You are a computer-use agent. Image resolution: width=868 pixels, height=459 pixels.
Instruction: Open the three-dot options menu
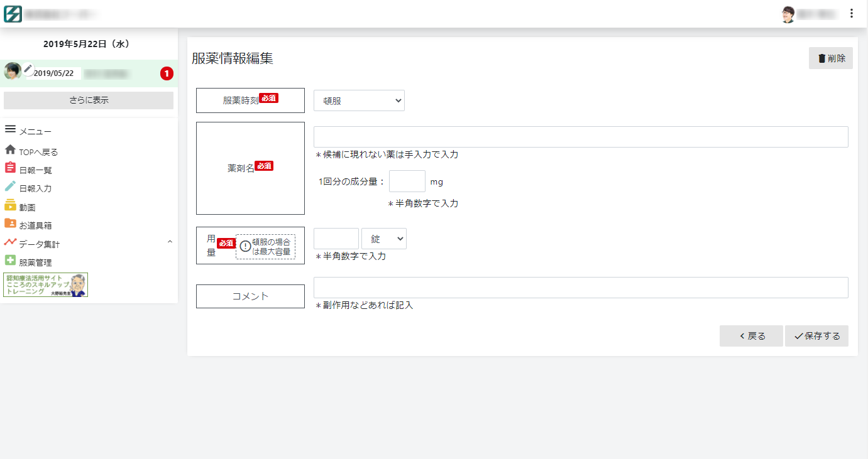coord(852,13)
